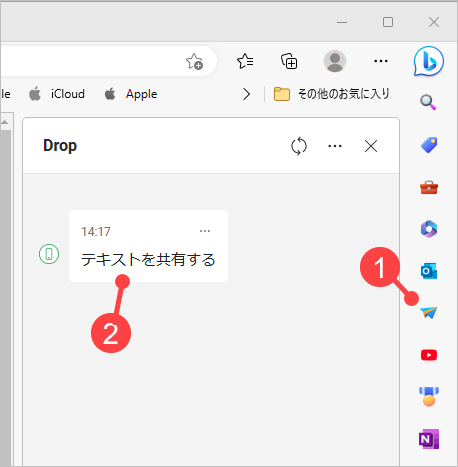Open the YouTube sidebar icon
The width and height of the screenshot is (458, 467).
coord(429,355)
